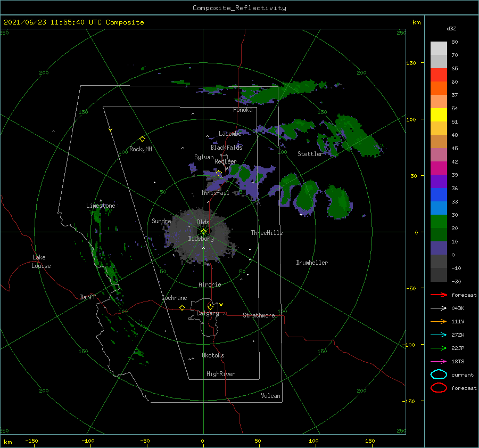479x448 pixels.
Task: Click the magenta 18TS arrow legend icon
Action: (x=439, y=362)
